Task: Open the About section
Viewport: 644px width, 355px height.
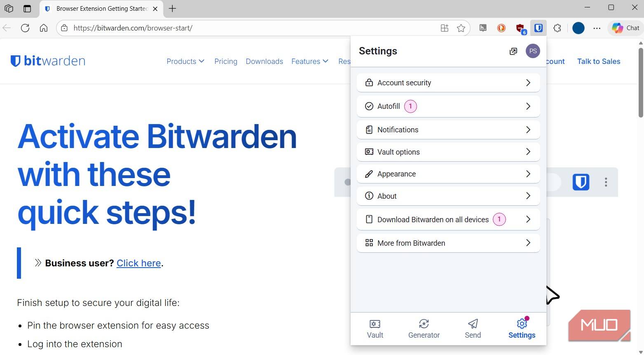Action: click(448, 196)
